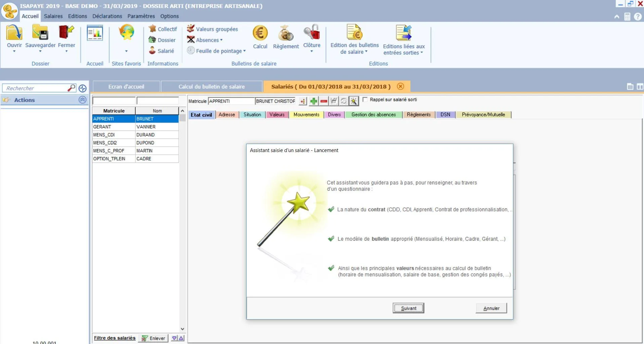Click the Editions liées aux entrées sorties icon

403,33
